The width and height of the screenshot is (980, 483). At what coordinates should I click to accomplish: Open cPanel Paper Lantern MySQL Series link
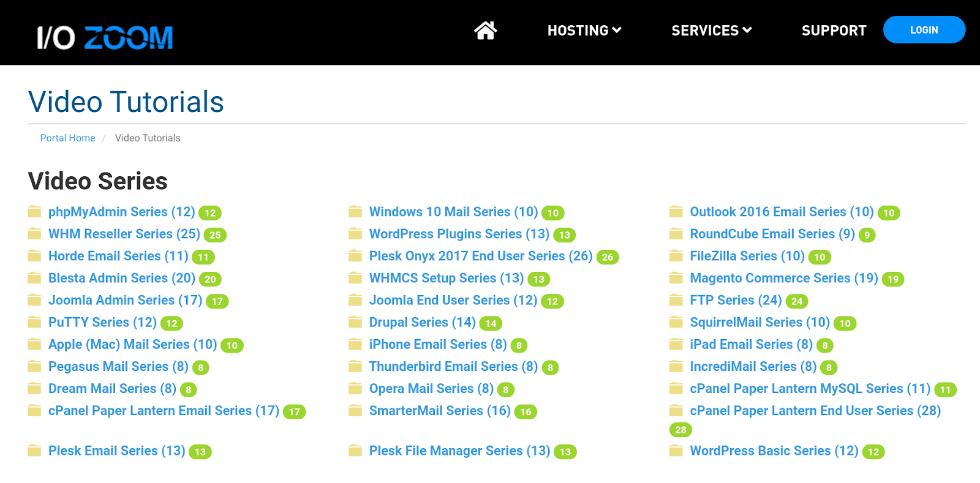pyautogui.click(x=810, y=389)
